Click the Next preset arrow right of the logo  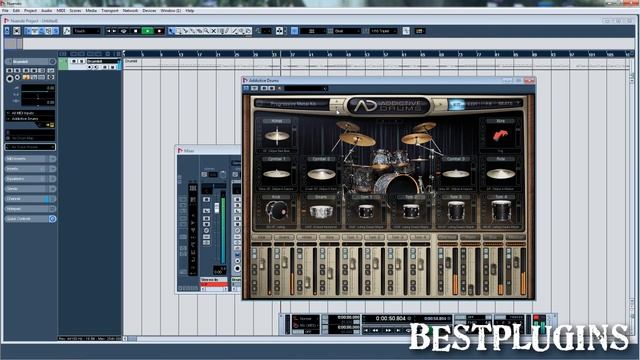(440, 104)
